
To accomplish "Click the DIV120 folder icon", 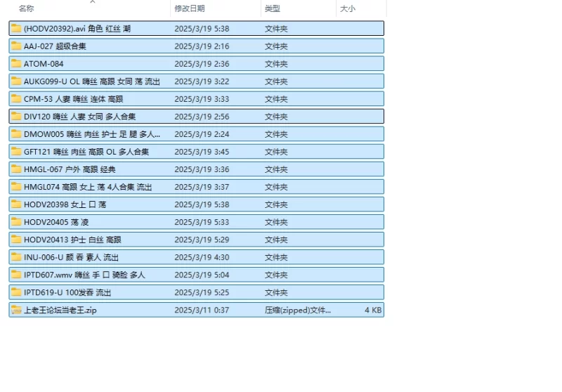I will pos(16,116).
